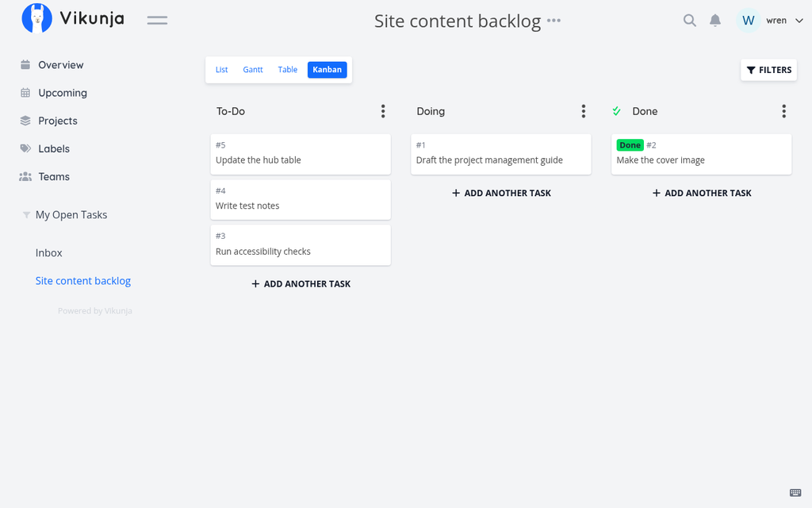812x508 pixels.
Task: Click the Upcoming calendar grid icon
Action: (x=25, y=93)
